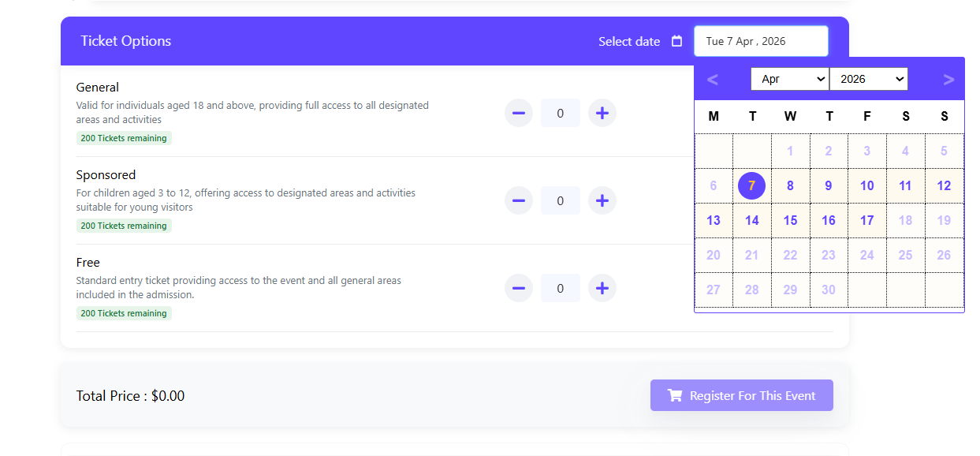Click Register For This Event button
This screenshot has height=456, width=980.
pos(741,395)
